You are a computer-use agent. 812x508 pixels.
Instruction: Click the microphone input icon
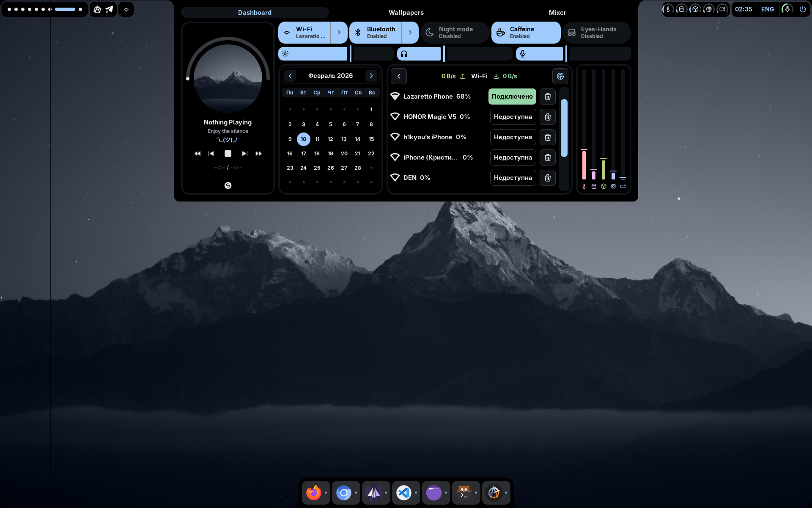pos(523,54)
